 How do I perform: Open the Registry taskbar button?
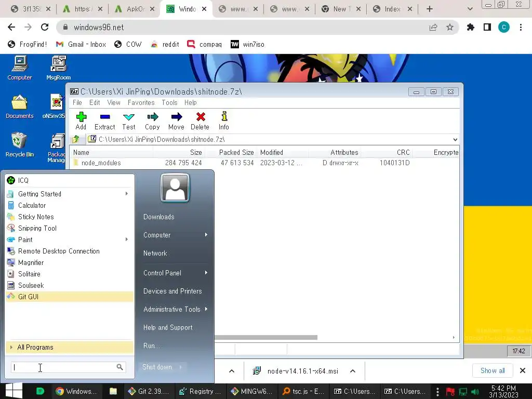201,391
